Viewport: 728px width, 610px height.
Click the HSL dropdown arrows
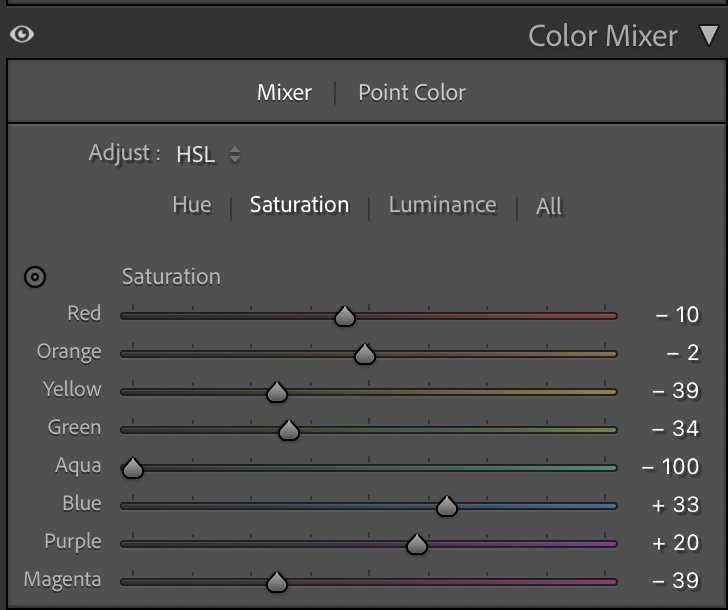(x=235, y=155)
